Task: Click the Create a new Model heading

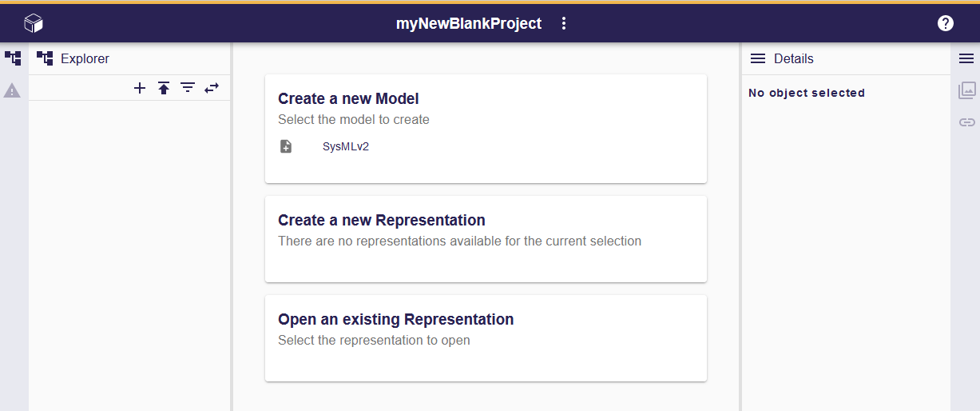Action: pyautogui.click(x=348, y=98)
